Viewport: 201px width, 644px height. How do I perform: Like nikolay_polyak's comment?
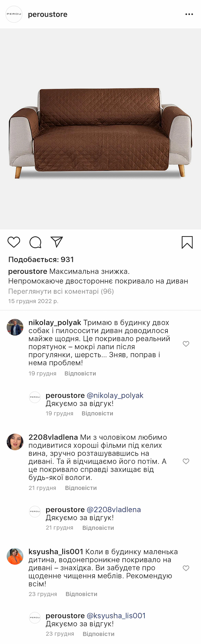186,344
